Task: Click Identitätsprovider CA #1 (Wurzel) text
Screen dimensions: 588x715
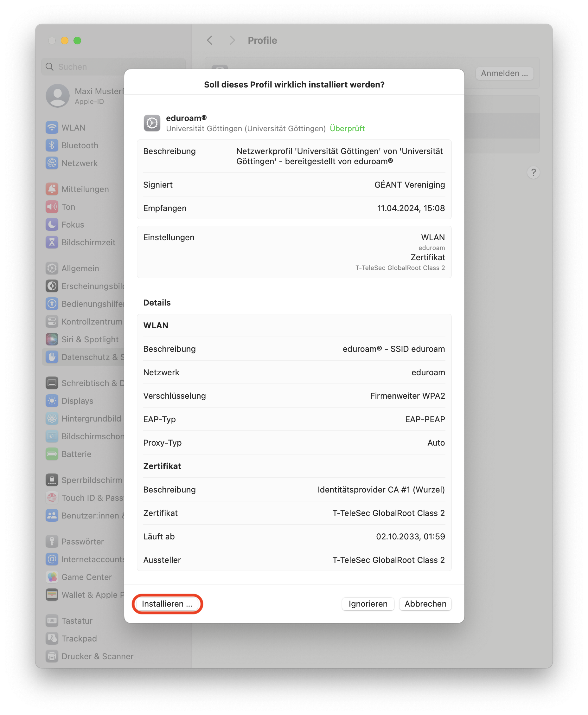Action: [x=381, y=489]
